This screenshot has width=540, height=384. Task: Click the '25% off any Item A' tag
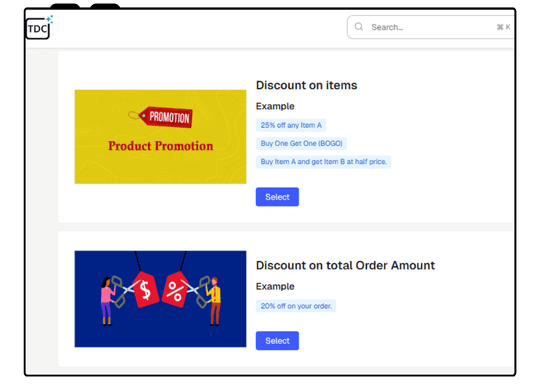click(x=291, y=125)
